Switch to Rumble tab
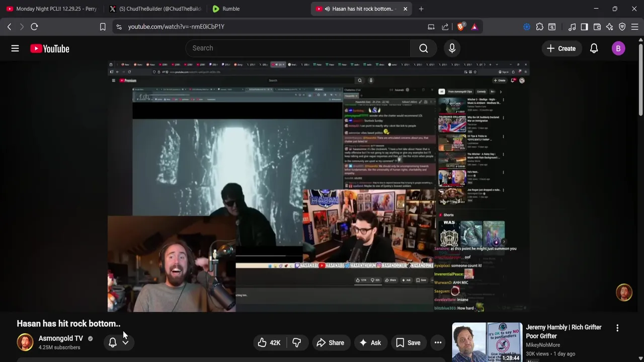This screenshot has height=362, width=644. [258, 9]
